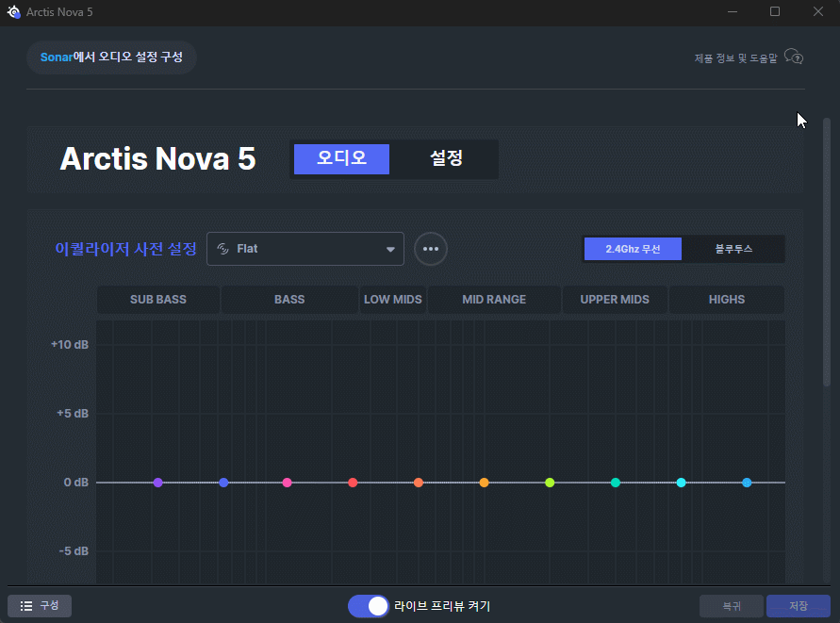Click the vertical scrollbar thumb
840x623 pixels.
pos(827,252)
